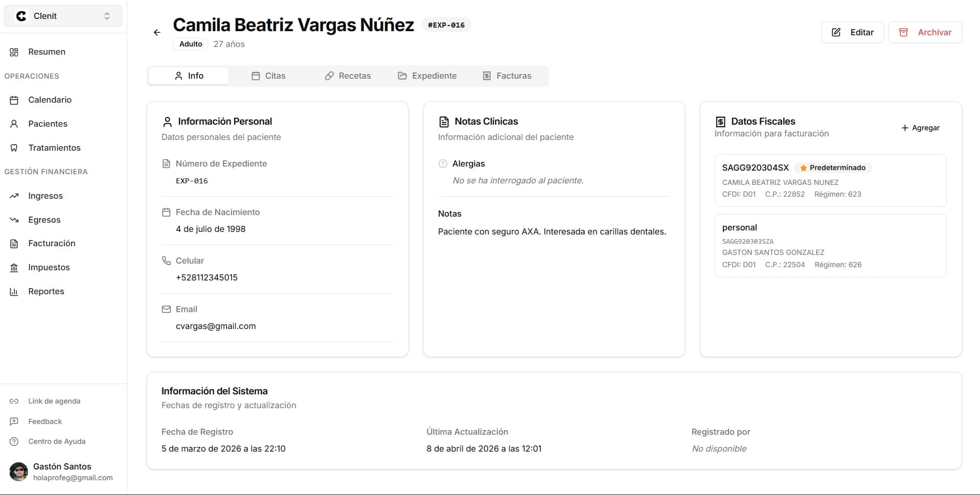Click the Archivar button
This screenshot has height=495, width=980.
coord(925,32)
